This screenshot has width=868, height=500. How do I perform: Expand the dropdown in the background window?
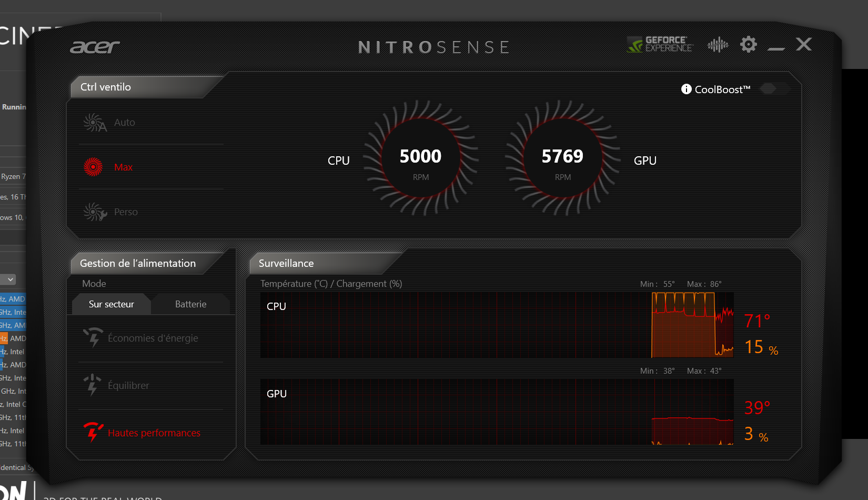coord(10,279)
